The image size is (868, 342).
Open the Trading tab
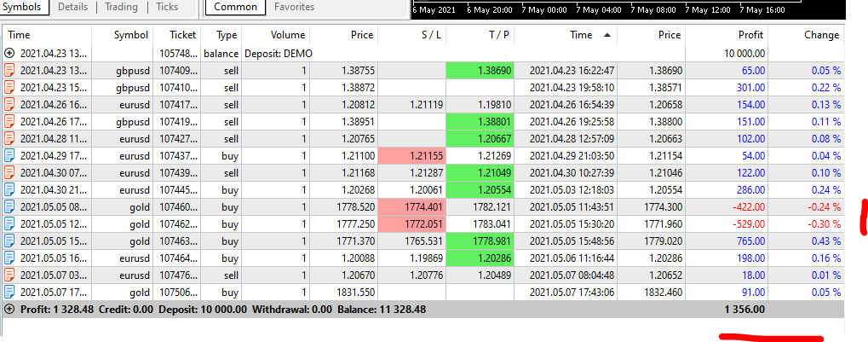(121, 7)
